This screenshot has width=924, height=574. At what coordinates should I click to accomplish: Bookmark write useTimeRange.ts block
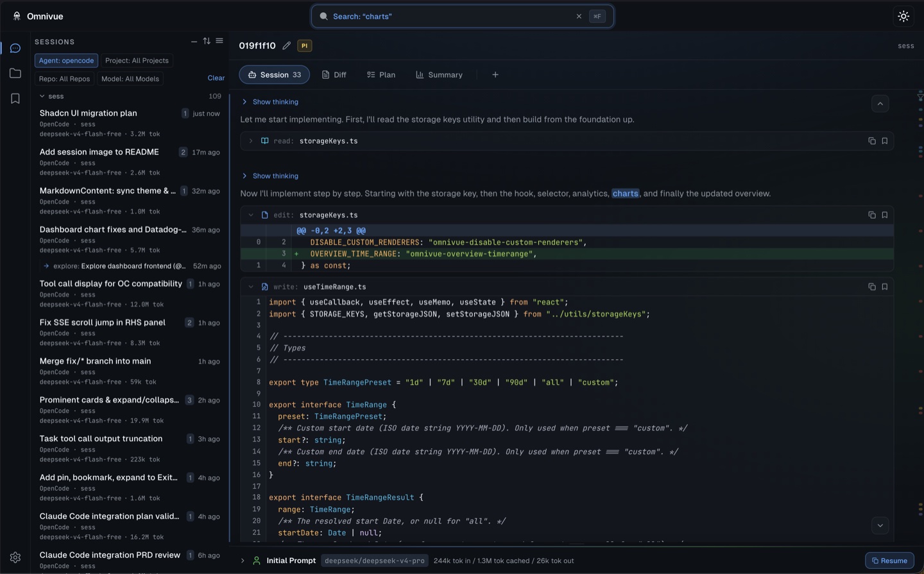click(885, 287)
